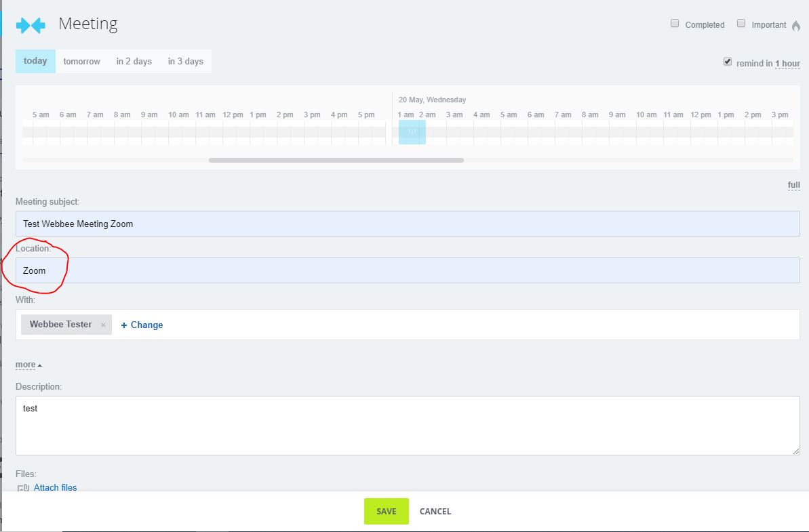Click the Attach files link
The width and height of the screenshot is (809, 532).
point(55,488)
